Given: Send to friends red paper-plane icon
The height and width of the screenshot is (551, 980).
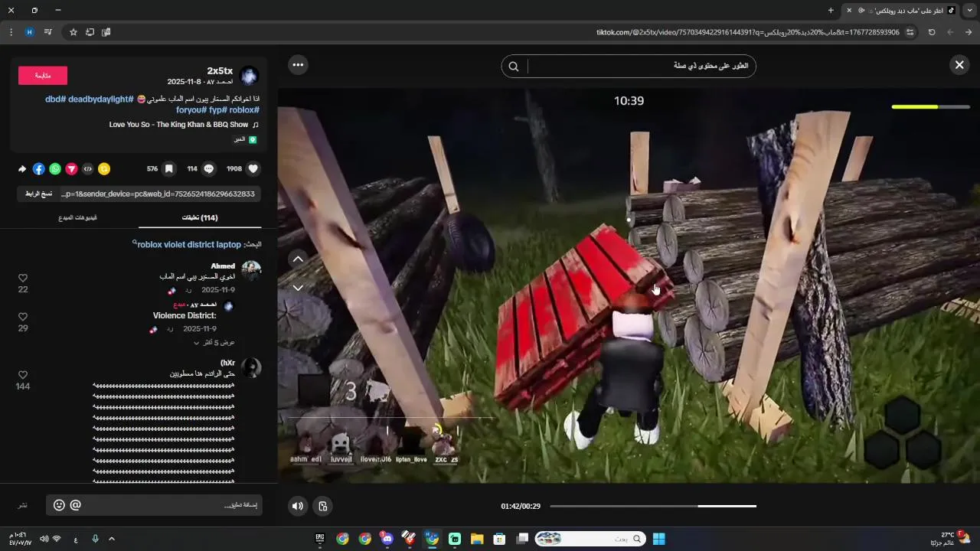Looking at the screenshot, I should pos(71,169).
